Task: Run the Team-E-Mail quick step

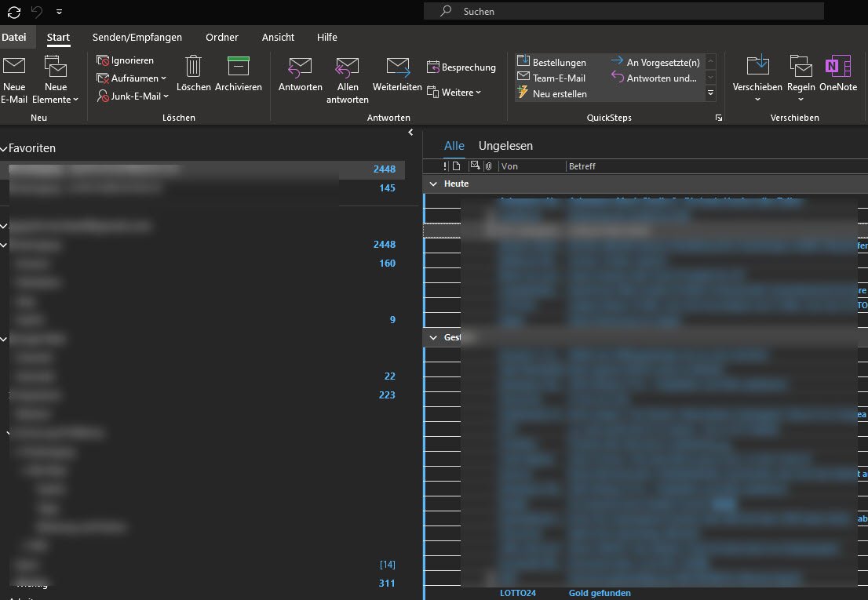Action: (x=552, y=78)
